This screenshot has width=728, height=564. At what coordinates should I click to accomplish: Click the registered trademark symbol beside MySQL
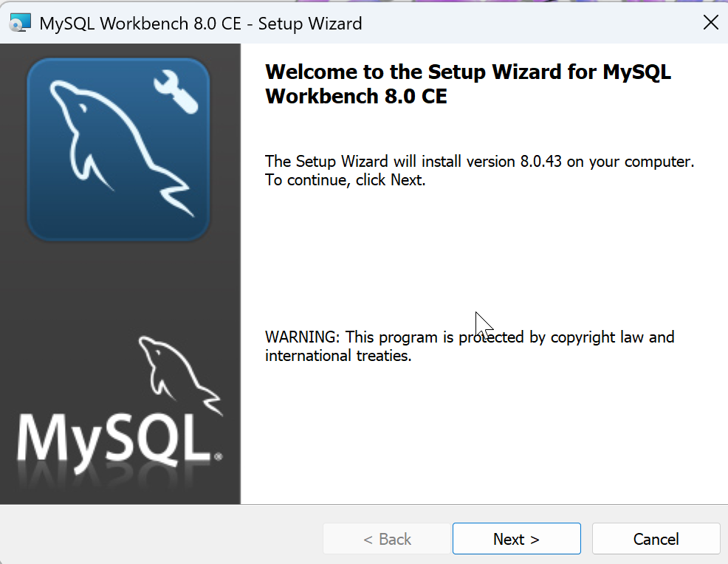click(218, 457)
